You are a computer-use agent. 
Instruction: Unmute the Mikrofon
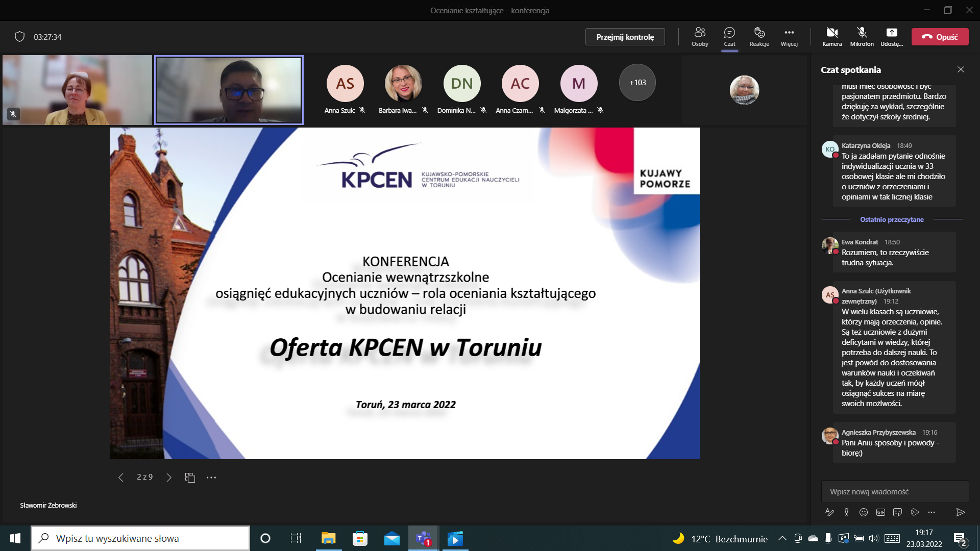coord(862,37)
